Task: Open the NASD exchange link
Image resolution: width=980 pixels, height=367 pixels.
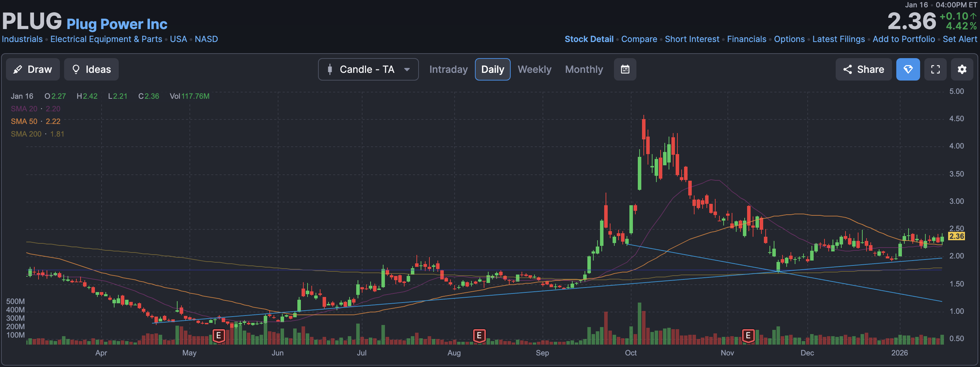Action: (206, 39)
